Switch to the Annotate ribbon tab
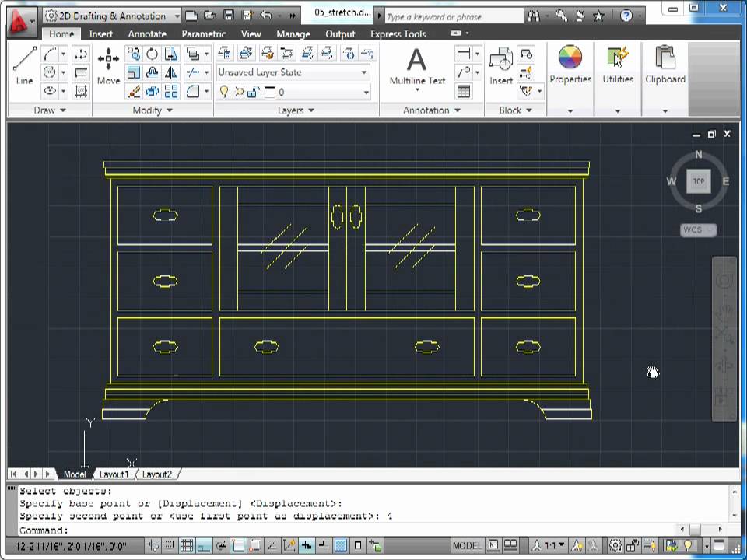Screen dimensions: 747x560 tap(147, 34)
